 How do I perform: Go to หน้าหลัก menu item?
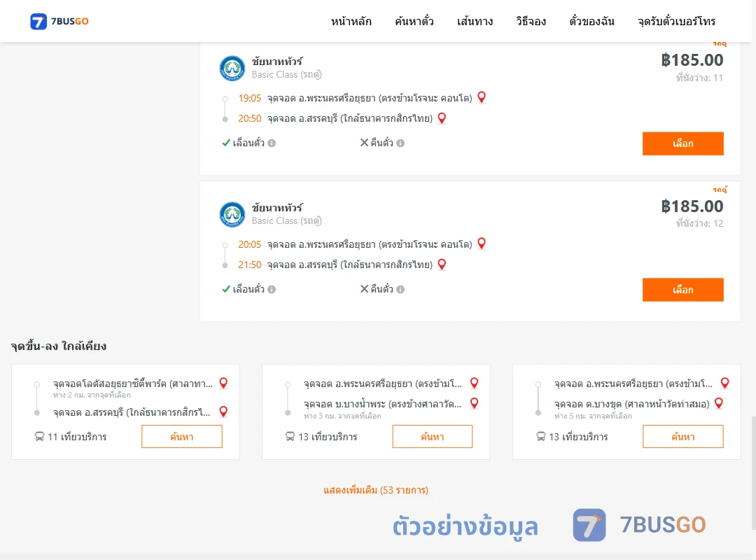click(x=351, y=21)
